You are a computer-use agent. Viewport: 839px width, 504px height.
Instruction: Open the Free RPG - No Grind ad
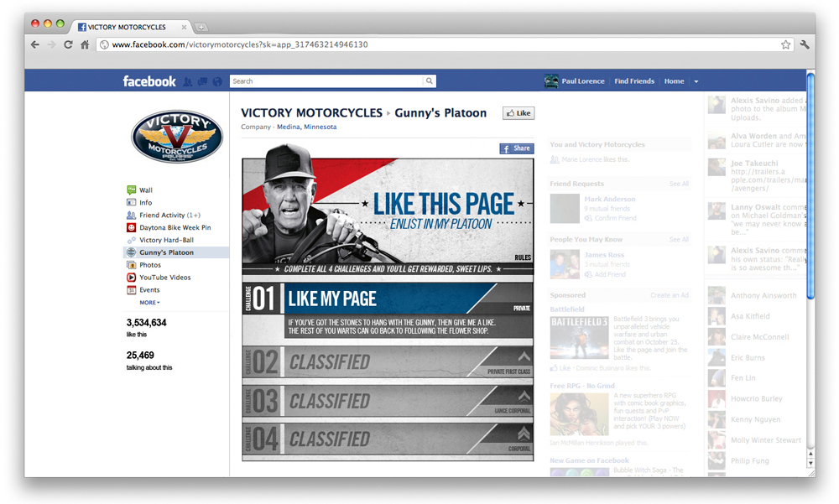582,386
